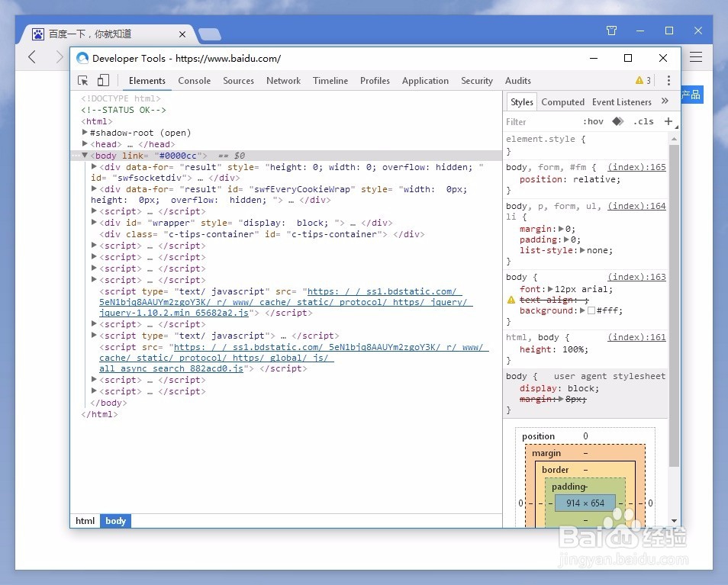The width and height of the screenshot is (728, 585).
Task: Switch to the Sources tab
Action: pos(238,81)
